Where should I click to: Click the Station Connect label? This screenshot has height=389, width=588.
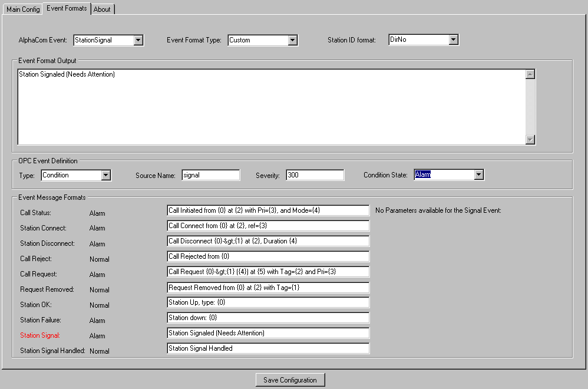click(x=43, y=228)
